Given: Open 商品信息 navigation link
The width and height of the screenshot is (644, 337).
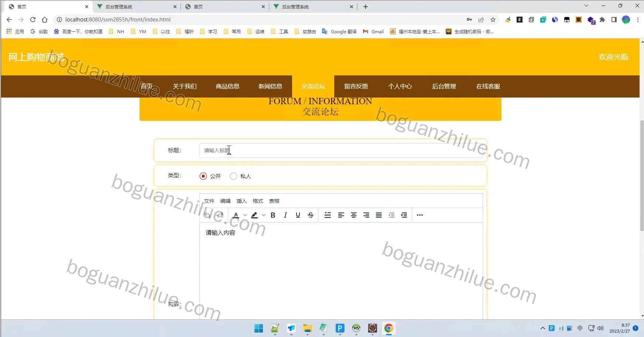Looking at the screenshot, I should click(x=227, y=86).
